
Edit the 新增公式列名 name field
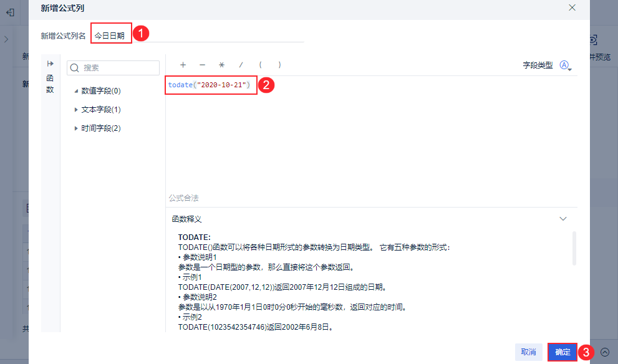198,36
